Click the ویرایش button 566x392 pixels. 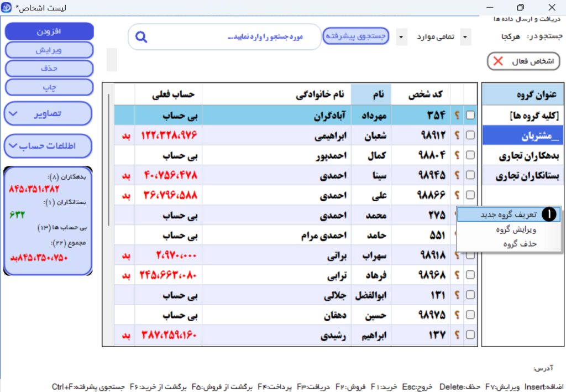49,50
